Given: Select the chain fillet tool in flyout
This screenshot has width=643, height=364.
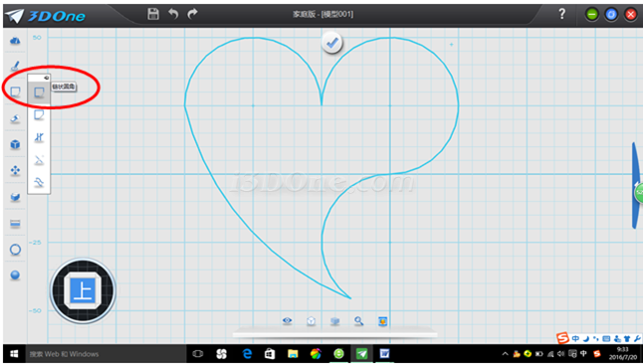Looking at the screenshot, I should 39,92.
